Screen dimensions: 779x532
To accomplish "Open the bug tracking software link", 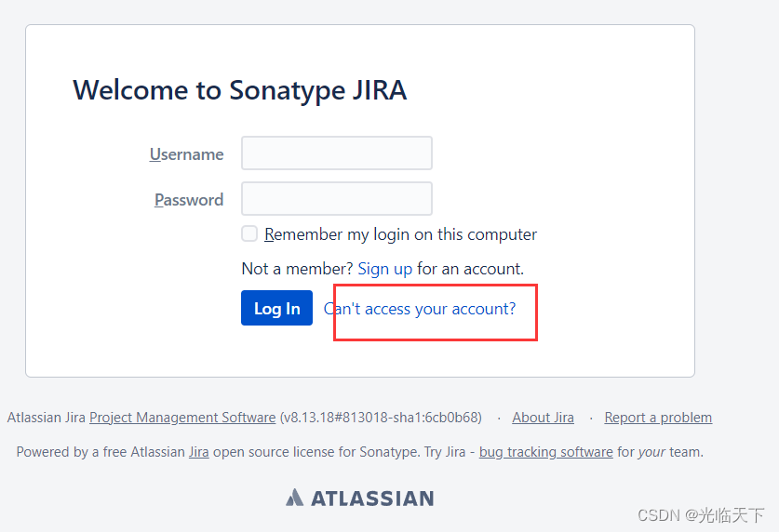I will 546,452.
